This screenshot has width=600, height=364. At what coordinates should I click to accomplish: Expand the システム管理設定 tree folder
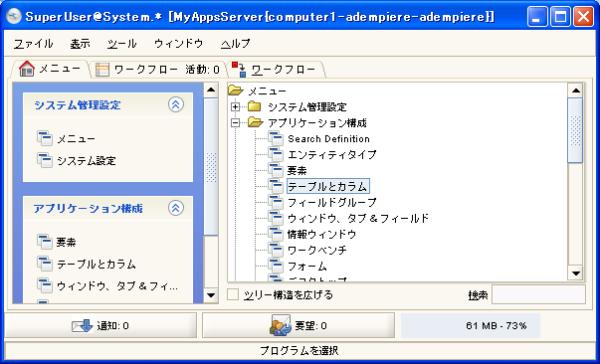click(x=236, y=107)
